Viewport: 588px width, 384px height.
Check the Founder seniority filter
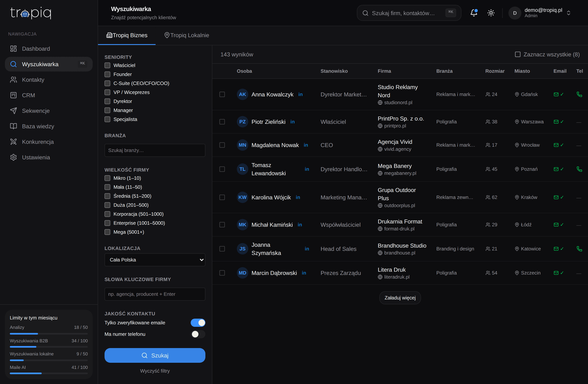click(x=107, y=74)
